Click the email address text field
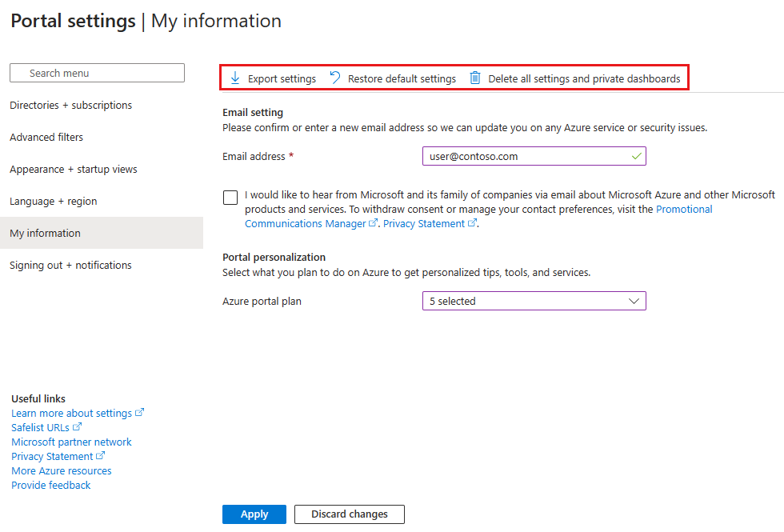 click(534, 156)
